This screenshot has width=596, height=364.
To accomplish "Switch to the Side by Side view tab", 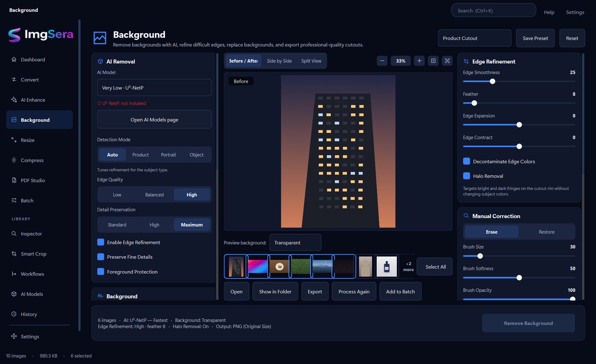I will (x=279, y=61).
